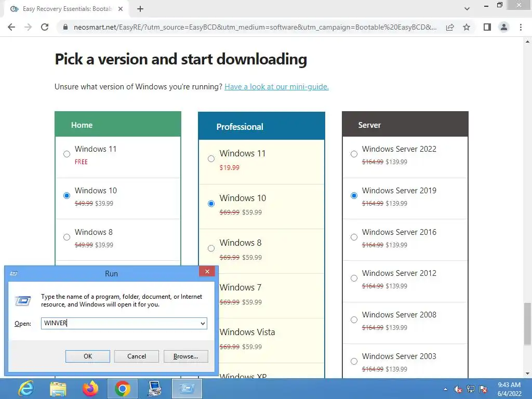Image resolution: width=532 pixels, height=399 pixels.
Task: Click the Windows 7 Professional label
Action: [x=241, y=287]
